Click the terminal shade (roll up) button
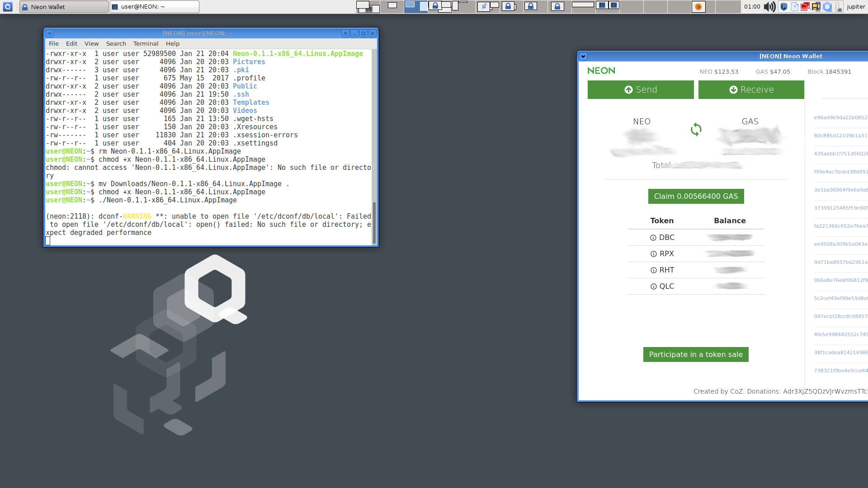The image size is (868, 488). (345, 33)
